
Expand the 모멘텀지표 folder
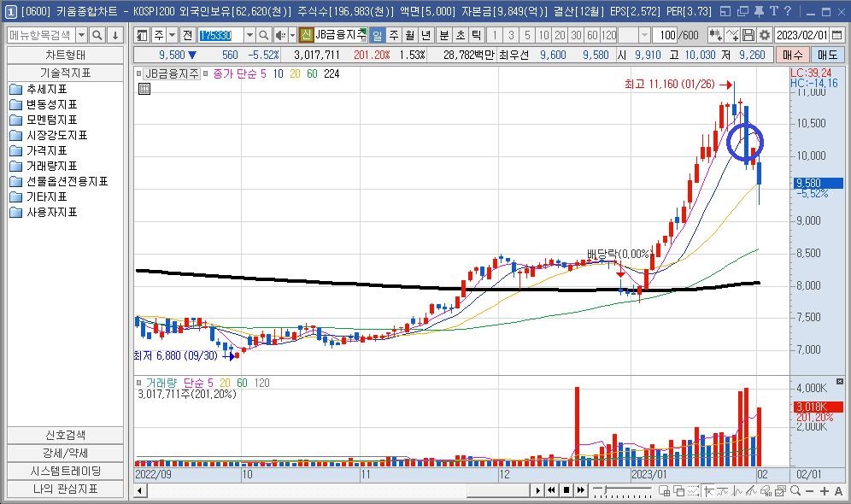[44, 120]
